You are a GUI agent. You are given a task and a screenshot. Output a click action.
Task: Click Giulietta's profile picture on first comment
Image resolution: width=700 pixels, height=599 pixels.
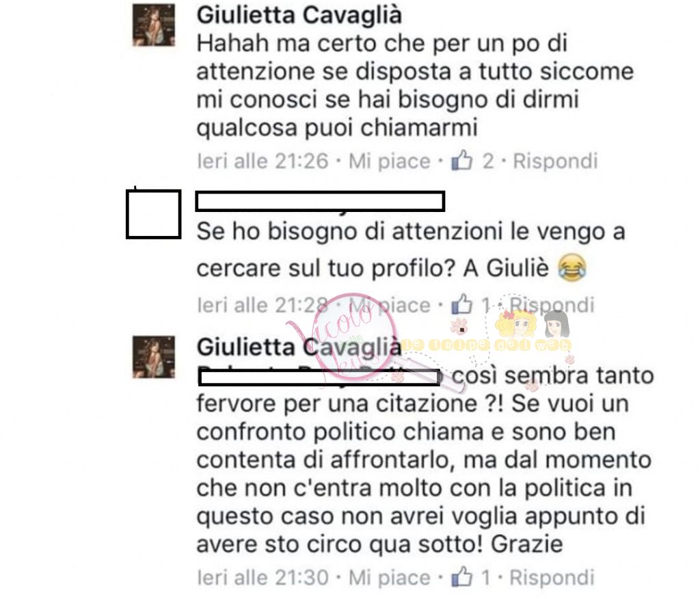point(154,25)
